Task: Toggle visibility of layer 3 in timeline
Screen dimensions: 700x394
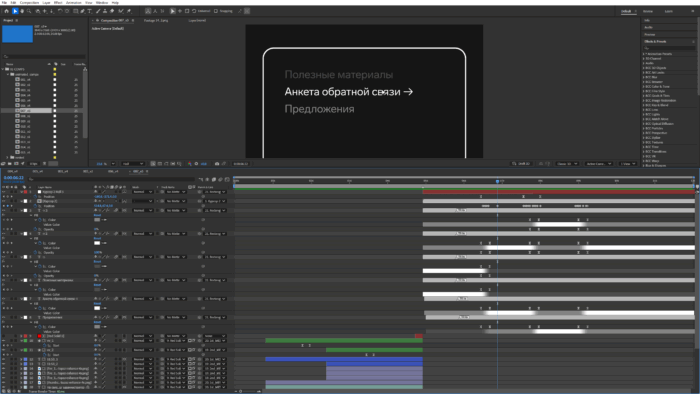Action: (x=4, y=210)
